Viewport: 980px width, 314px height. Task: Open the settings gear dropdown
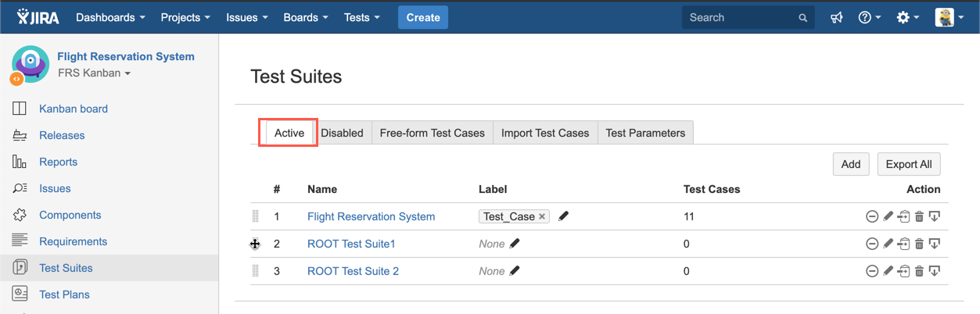907,17
